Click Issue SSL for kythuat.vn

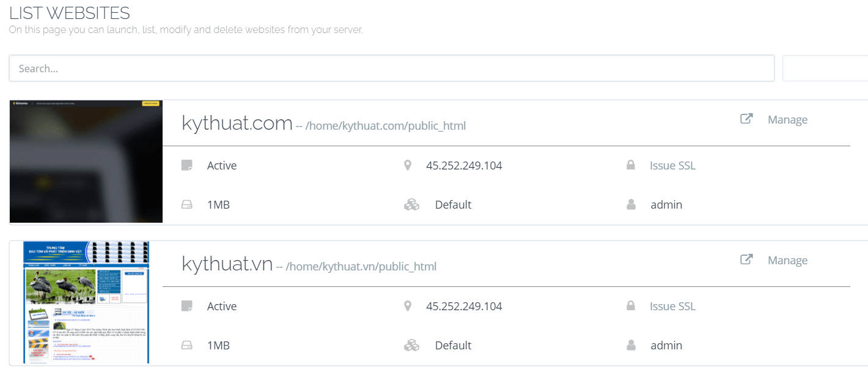(x=672, y=305)
